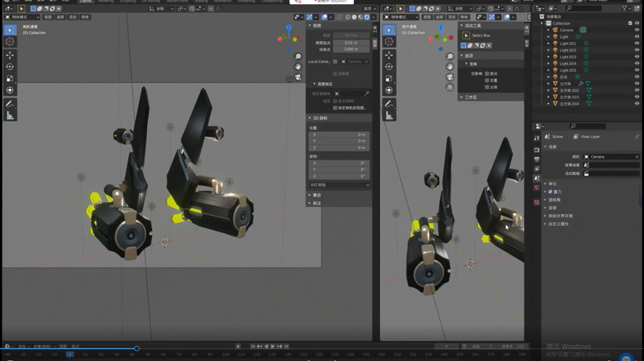Hide the Camera object in outliner

pyautogui.click(x=637, y=30)
